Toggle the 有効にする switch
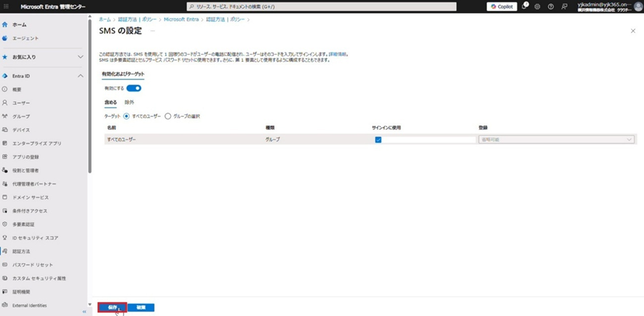The height and width of the screenshot is (316, 644). pyautogui.click(x=134, y=88)
